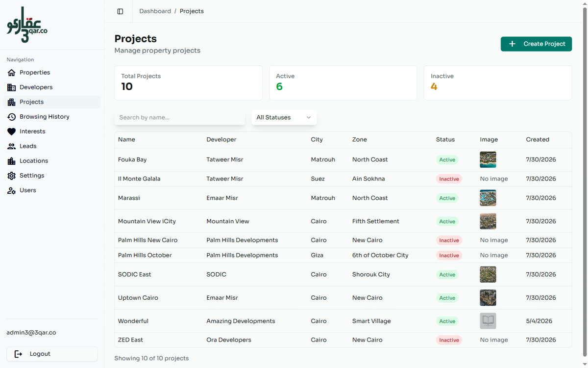Select the Fouka Bay project name
This screenshot has width=588, height=368.
click(132, 160)
